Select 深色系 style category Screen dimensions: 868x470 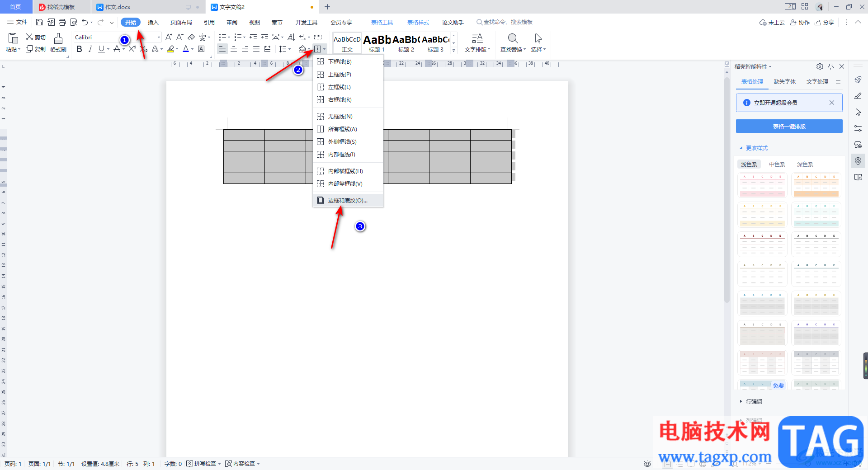coord(805,164)
